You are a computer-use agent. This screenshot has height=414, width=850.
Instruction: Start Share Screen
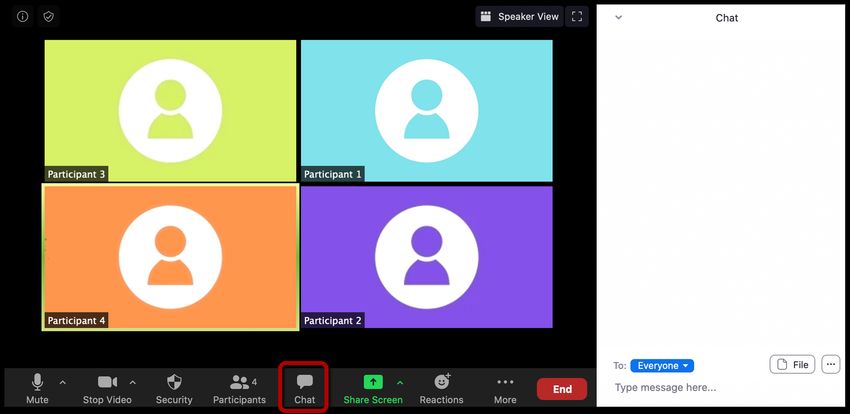click(373, 389)
